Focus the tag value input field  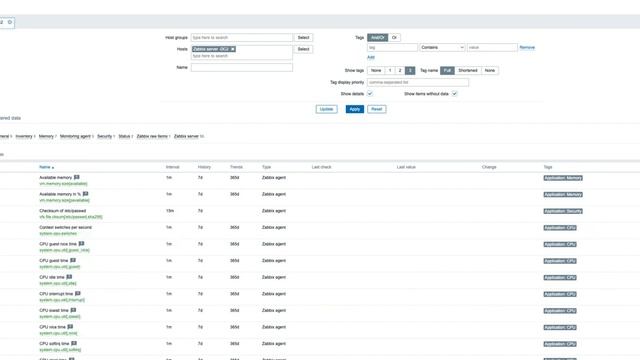492,47
